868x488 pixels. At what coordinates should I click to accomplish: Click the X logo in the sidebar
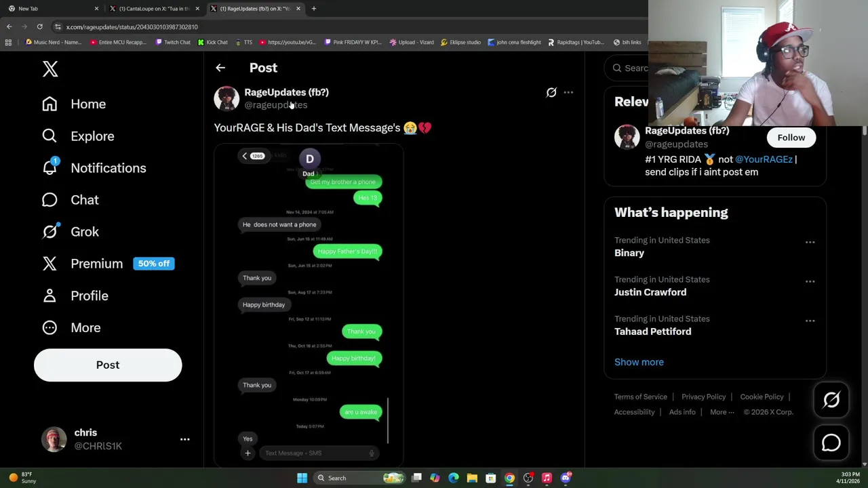[x=50, y=68]
